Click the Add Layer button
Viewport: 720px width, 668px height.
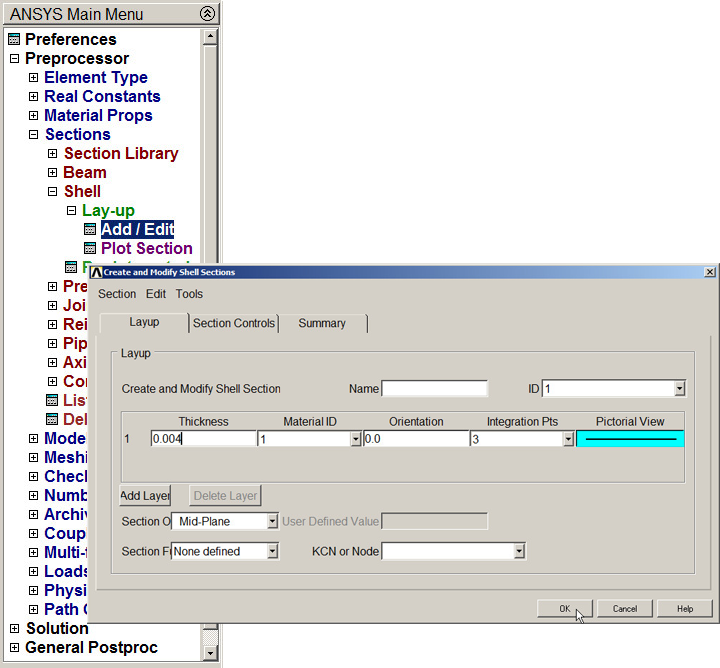point(145,495)
